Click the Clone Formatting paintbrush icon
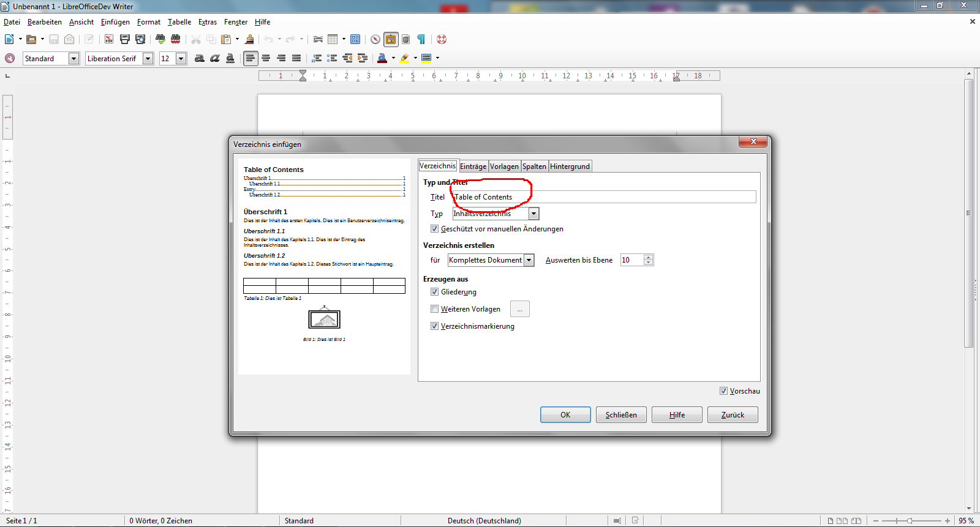Image resolution: width=980 pixels, height=527 pixels. [249, 39]
